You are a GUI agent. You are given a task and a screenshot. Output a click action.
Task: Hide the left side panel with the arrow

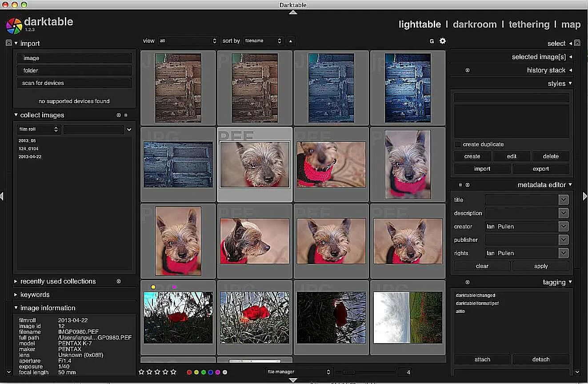pyautogui.click(x=2, y=196)
